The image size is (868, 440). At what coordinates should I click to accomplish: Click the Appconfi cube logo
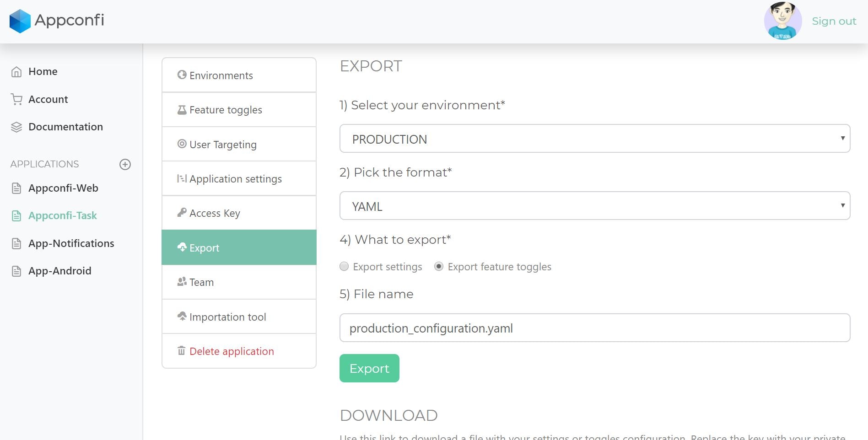tap(20, 21)
